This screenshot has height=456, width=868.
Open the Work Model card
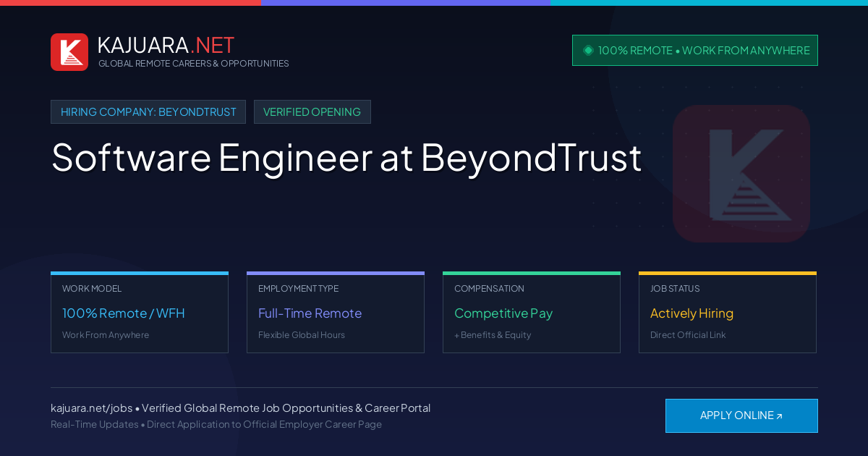(140, 313)
